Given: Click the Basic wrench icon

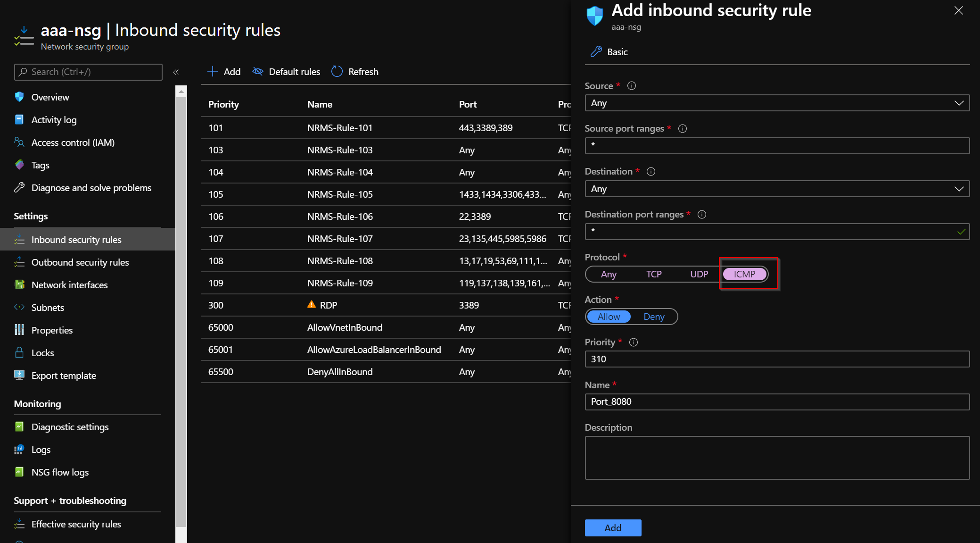Looking at the screenshot, I should (x=596, y=51).
